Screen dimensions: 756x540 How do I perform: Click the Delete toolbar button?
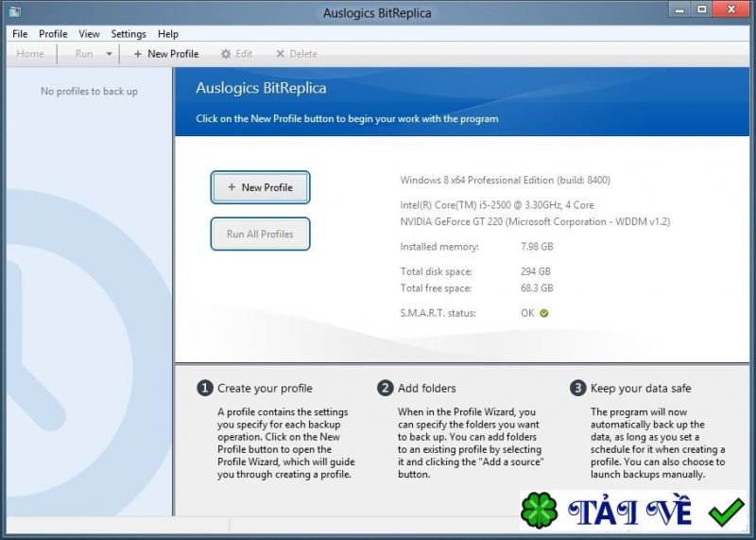tap(296, 54)
